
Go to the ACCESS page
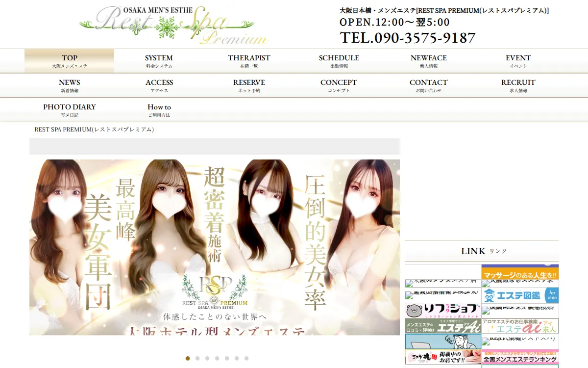click(159, 85)
